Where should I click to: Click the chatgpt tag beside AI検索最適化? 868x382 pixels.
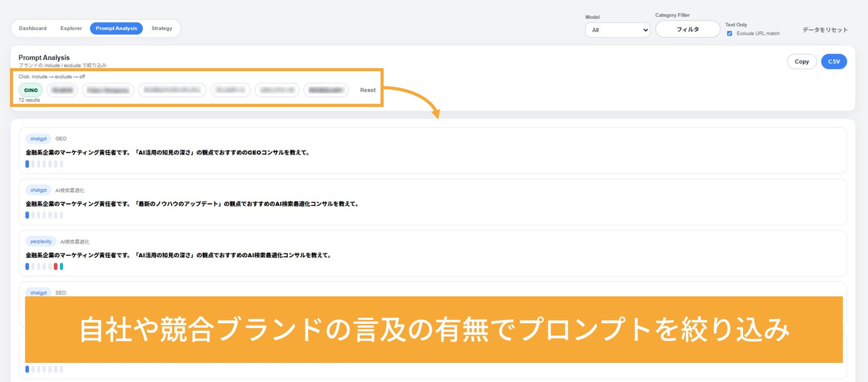(x=38, y=190)
